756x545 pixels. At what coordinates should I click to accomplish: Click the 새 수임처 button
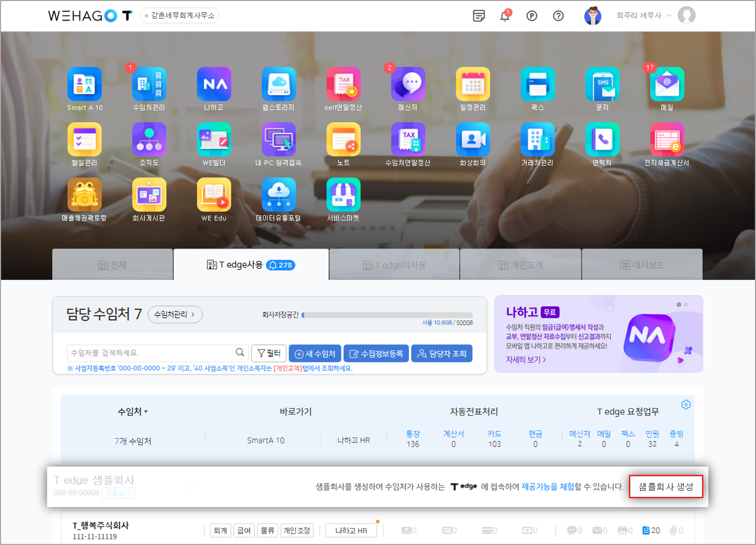315,354
